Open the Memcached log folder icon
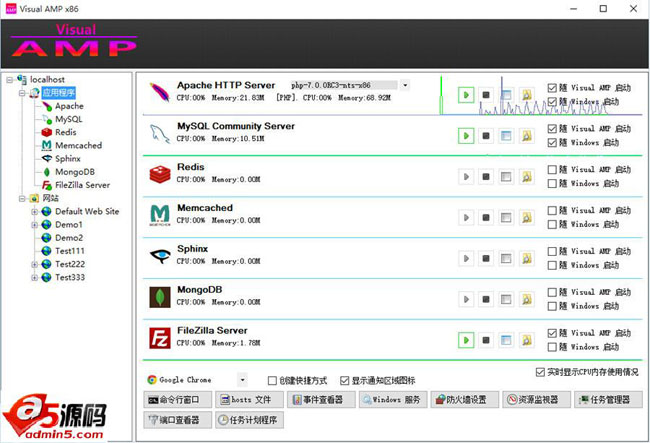This screenshot has width=650, height=443. 526,217
